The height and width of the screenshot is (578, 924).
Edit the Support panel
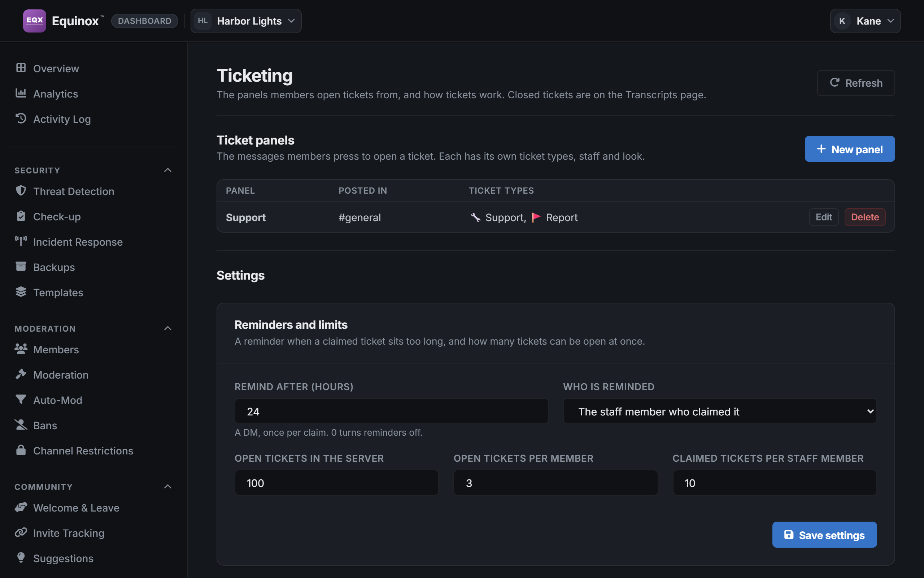(x=824, y=217)
